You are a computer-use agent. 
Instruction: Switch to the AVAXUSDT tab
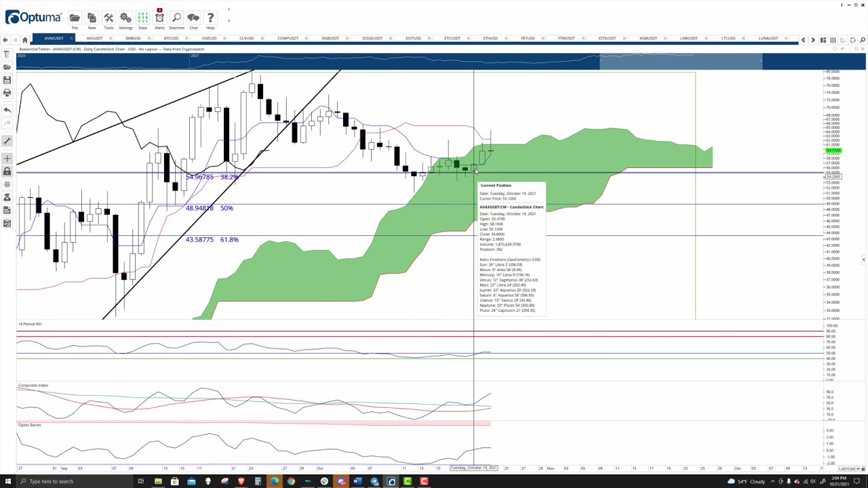(54, 39)
